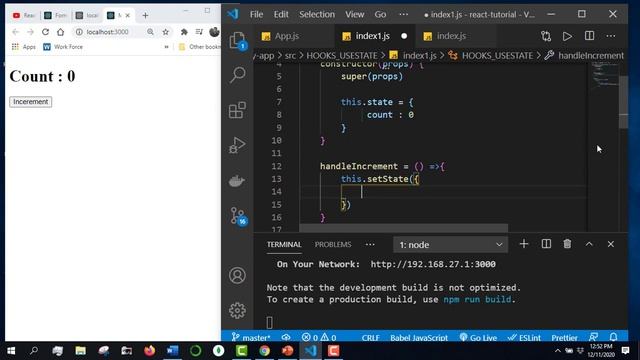This screenshot has height=360, width=640.
Task: Switch to the PROBLEMS panel tab
Action: pos(333,244)
